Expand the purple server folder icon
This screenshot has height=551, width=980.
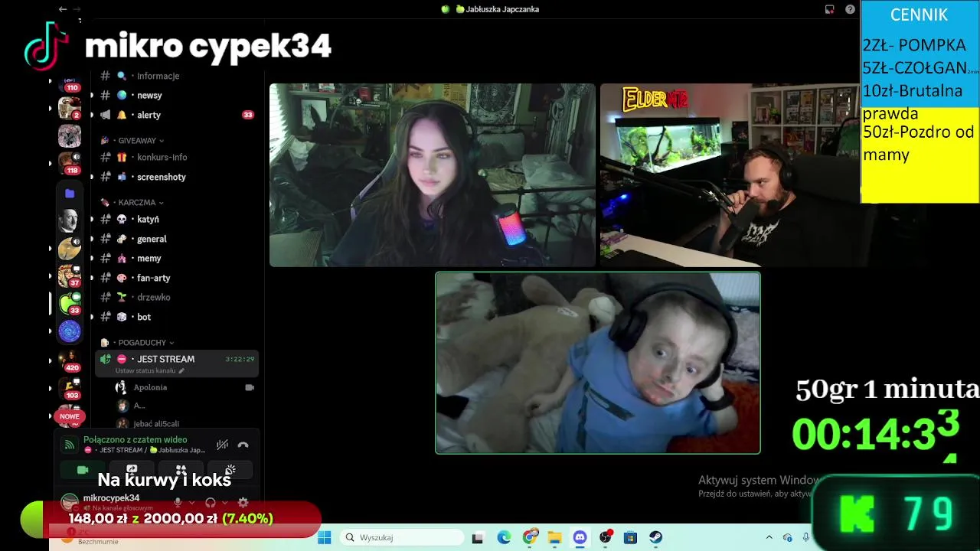(x=70, y=194)
